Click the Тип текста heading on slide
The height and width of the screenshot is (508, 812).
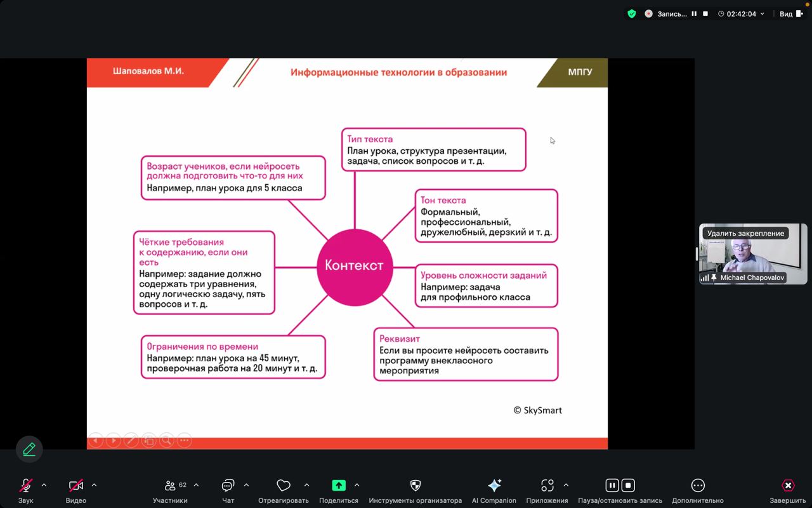tap(370, 139)
